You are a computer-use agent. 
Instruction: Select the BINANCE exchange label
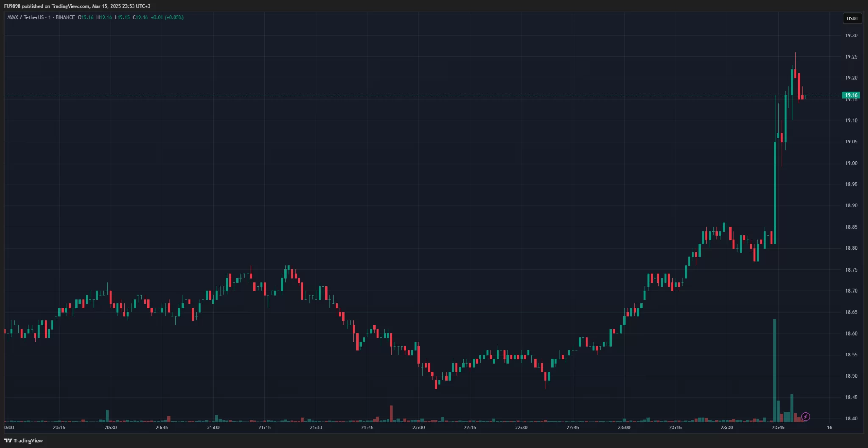[x=65, y=17]
